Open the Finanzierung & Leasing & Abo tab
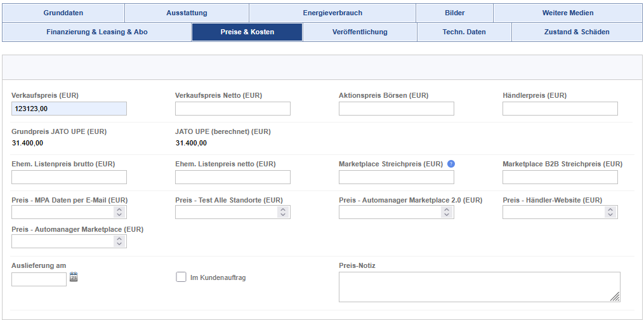Image resolution: width=644 pixels, height=320 pixels. click(97, 32)
